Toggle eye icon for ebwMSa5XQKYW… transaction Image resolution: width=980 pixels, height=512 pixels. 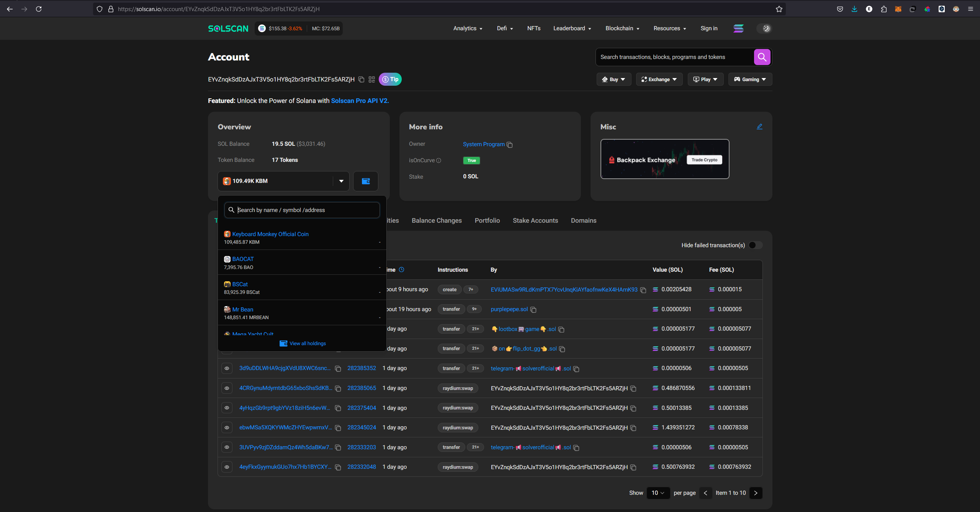coord(227,427)
